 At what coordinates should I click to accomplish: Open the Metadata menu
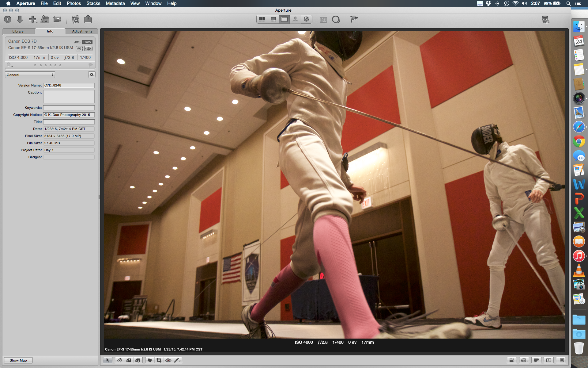115,3
